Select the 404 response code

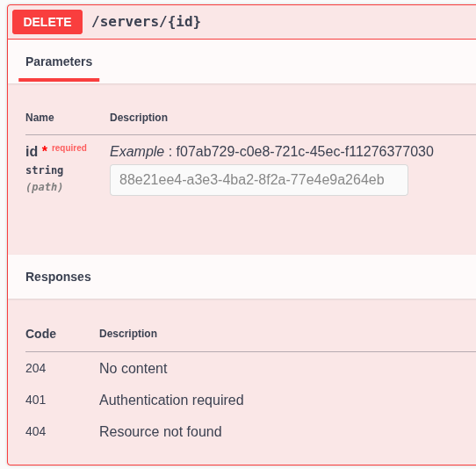coord(35,431)
